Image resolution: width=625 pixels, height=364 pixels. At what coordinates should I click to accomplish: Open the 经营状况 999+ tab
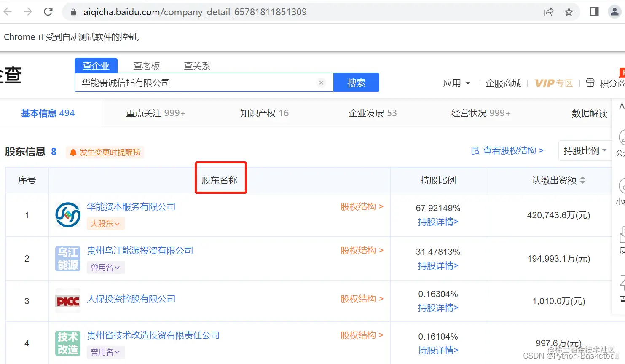pos(481,113)
